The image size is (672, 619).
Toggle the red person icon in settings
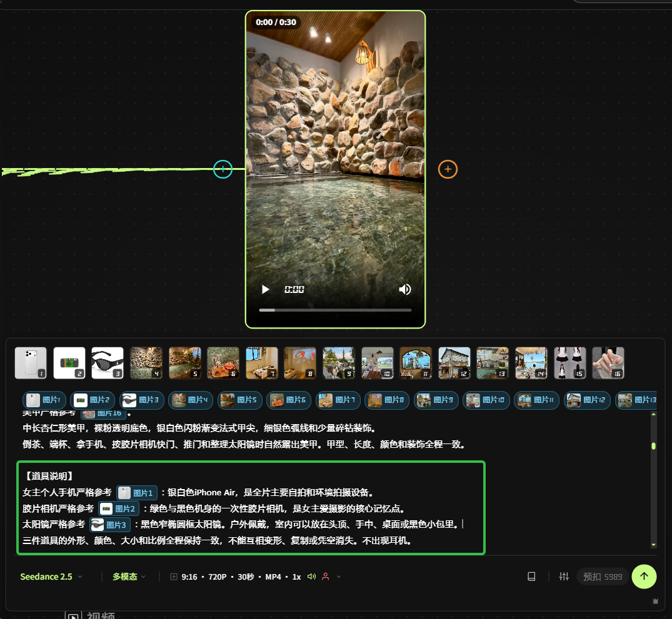[x=326, y=577]
